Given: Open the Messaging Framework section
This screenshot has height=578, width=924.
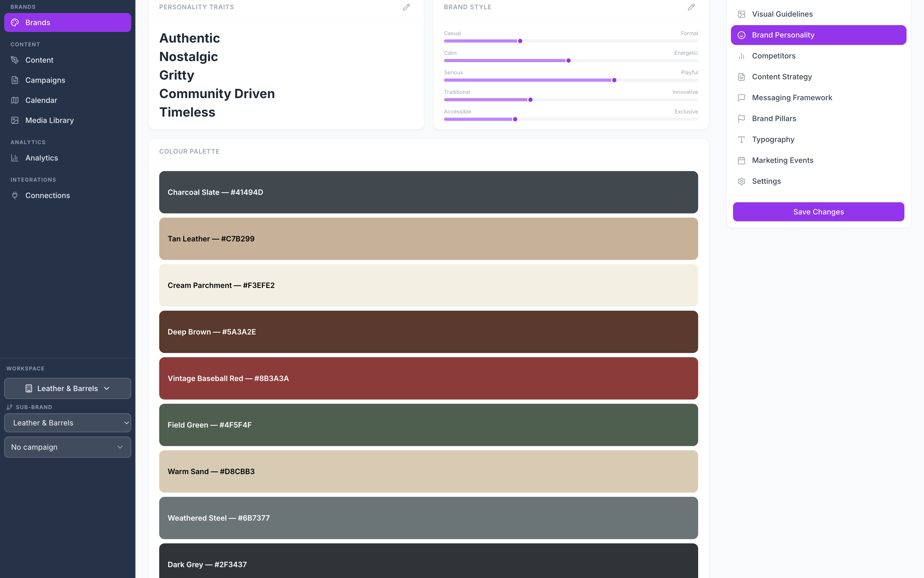Looking at the screenshot, I should pos(792,98).
